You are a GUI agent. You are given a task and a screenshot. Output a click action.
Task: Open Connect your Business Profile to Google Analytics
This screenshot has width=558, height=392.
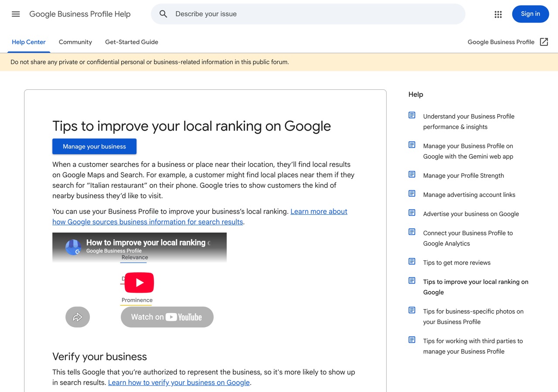(468, 238)
